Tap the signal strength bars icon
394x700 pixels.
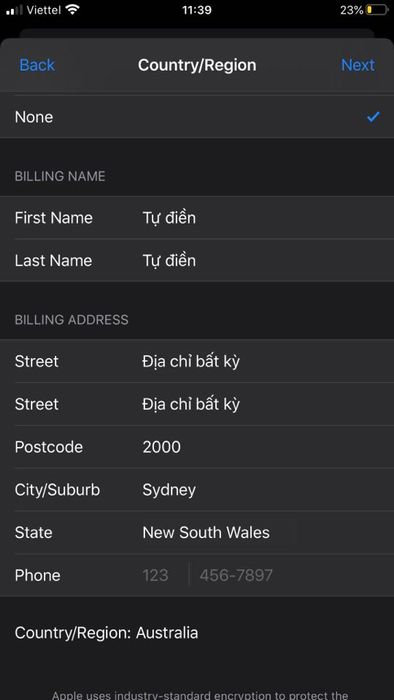[14, 10]
